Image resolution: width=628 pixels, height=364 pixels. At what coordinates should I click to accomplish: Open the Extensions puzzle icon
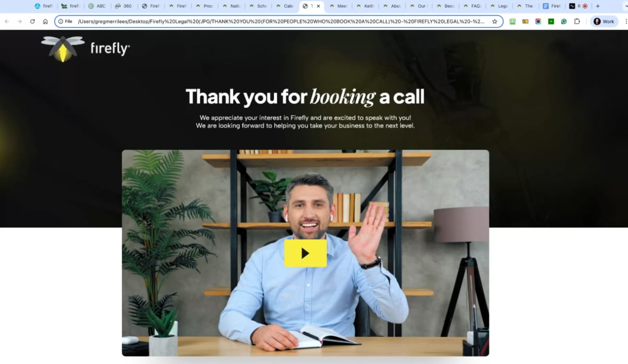click(577, 21)
